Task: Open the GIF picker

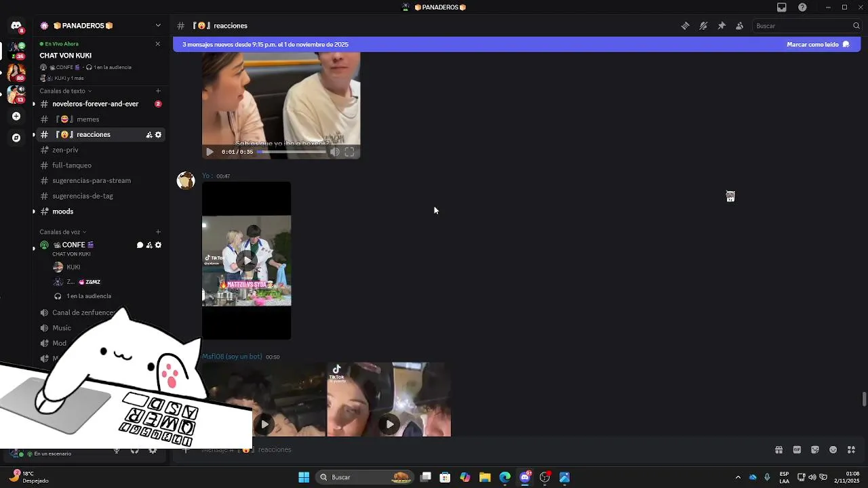Action: (x=797, y=449)
